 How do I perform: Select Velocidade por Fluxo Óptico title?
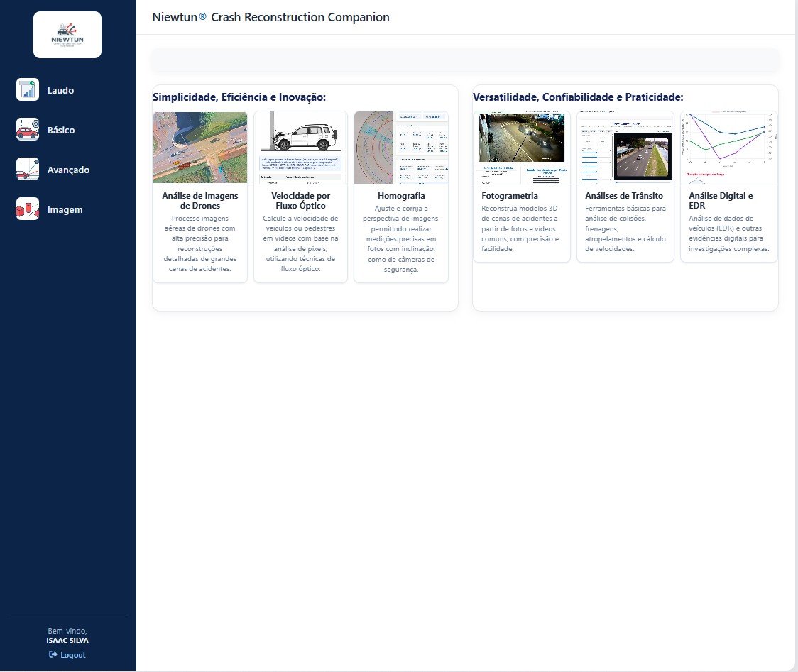coord(300,200)
